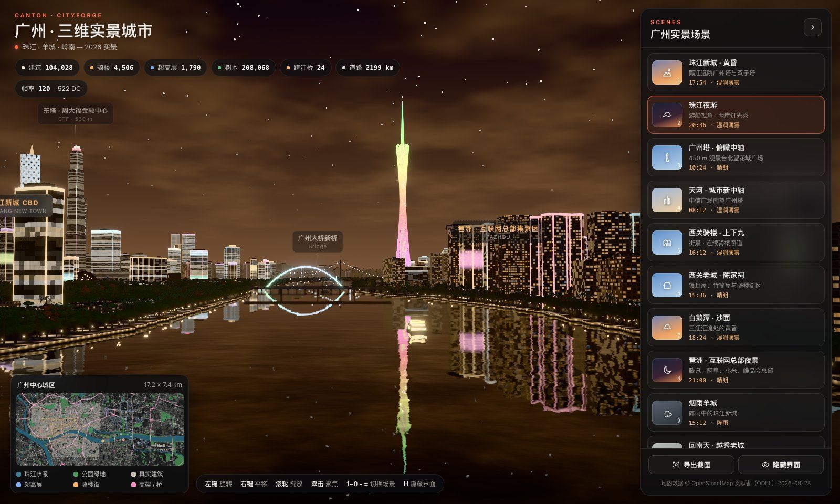This screenshot has width=840, height=504.
Task: Open the 西关骑楼 · 上下九 arcade icon
Action: pyautogui.click(x=667, y=243)
